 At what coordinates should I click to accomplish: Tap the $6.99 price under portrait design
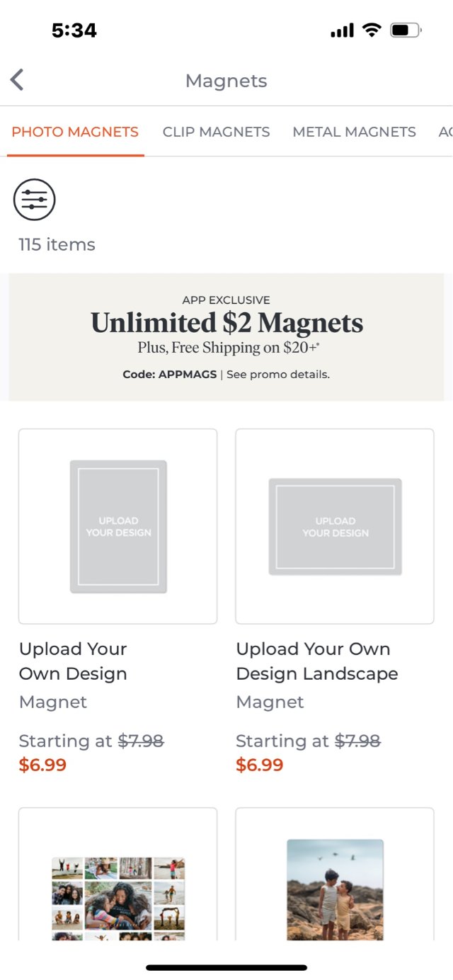click(x=42, y=765)
